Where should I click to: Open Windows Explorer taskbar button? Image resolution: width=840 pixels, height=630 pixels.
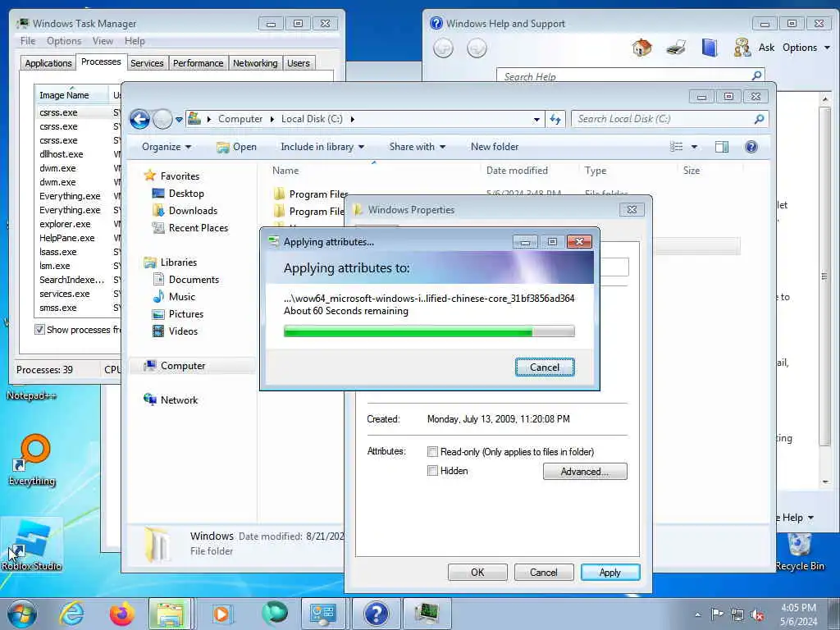click(x=171, y=614)
